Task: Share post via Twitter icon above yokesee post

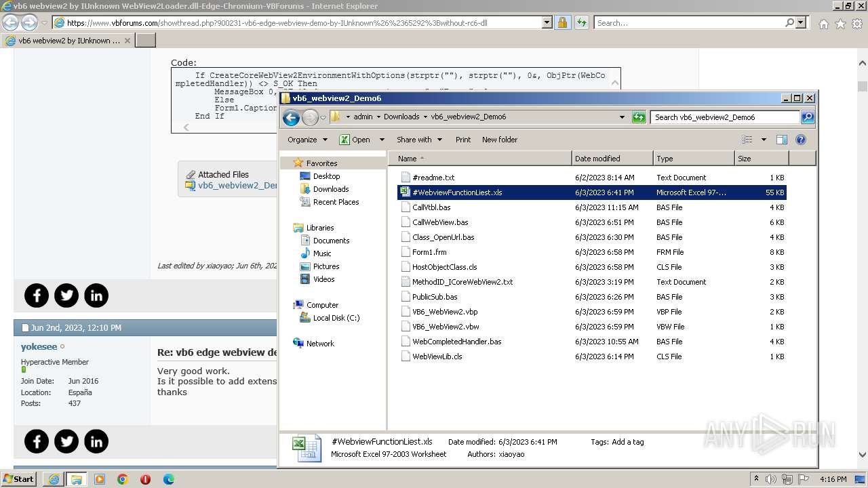Action: pyautogui.click(x=66, y=296)
